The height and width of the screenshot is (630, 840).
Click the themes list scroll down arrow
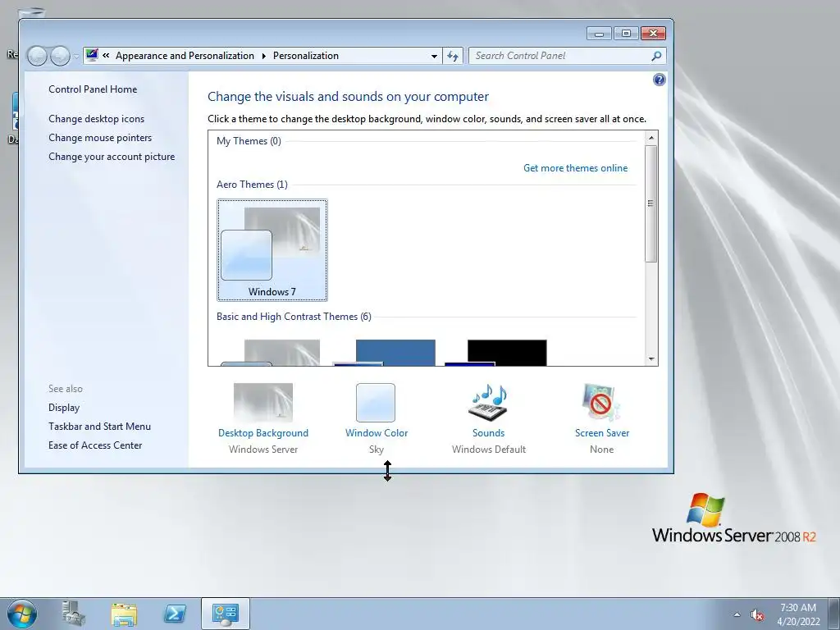click(651, 359)
